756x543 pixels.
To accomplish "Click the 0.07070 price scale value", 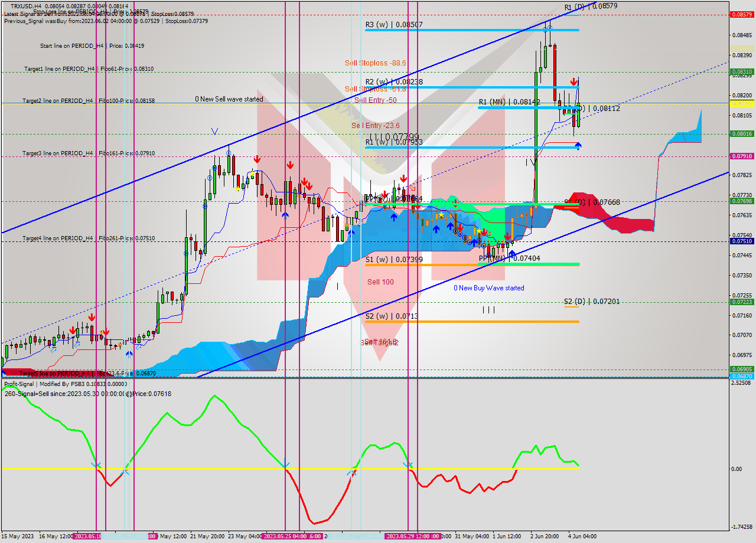I will pos(742,335).
